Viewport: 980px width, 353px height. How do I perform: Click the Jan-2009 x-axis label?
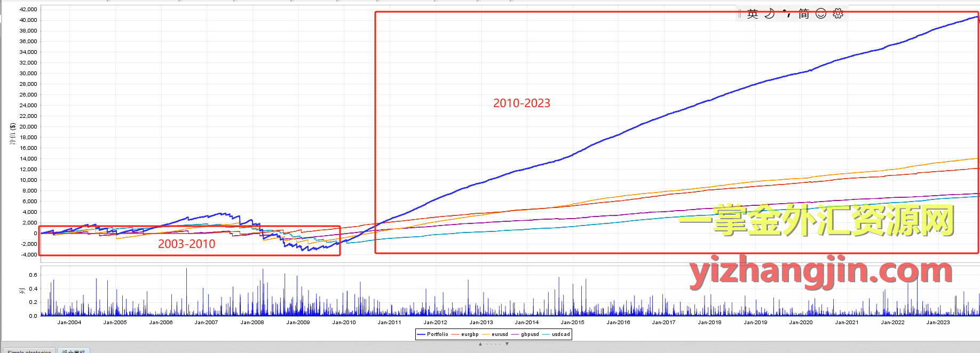tap(298, 323)
